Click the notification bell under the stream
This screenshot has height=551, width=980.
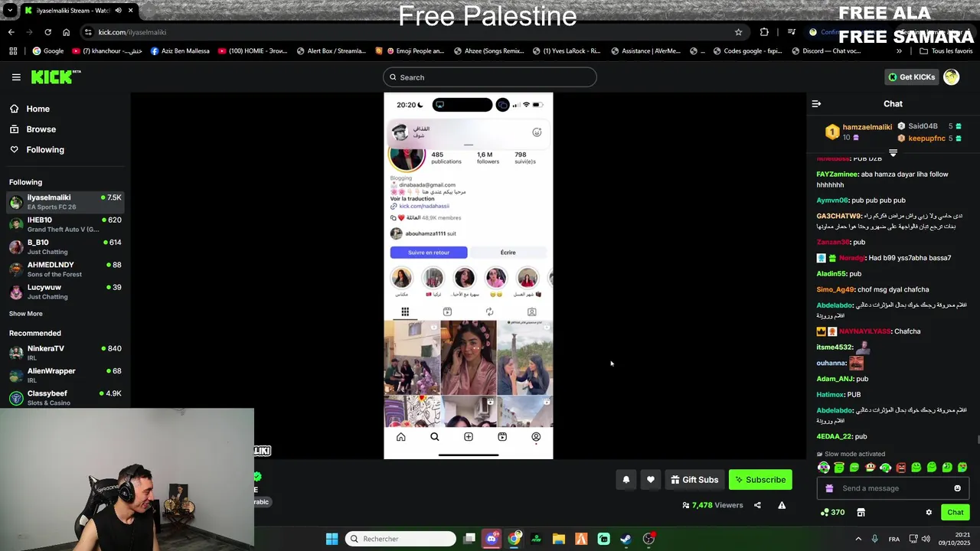[626, 480]
